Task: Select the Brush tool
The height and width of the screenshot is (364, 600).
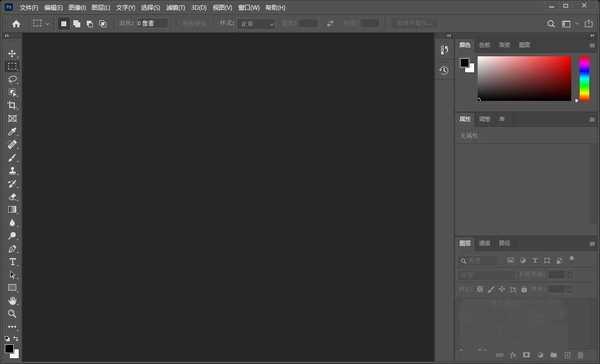Action: (x=12, y=158)
